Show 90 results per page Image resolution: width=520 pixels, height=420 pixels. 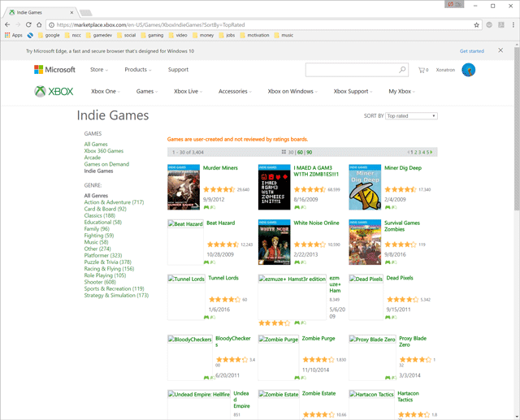point(309,152)
